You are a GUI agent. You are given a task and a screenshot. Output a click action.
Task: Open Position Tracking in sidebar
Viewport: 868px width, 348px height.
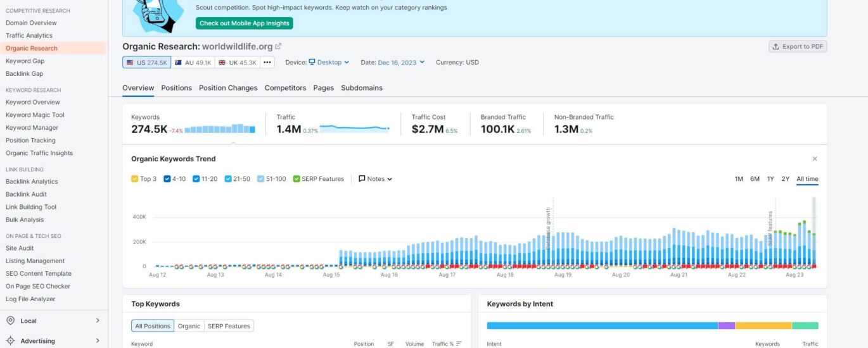(30, 140)
